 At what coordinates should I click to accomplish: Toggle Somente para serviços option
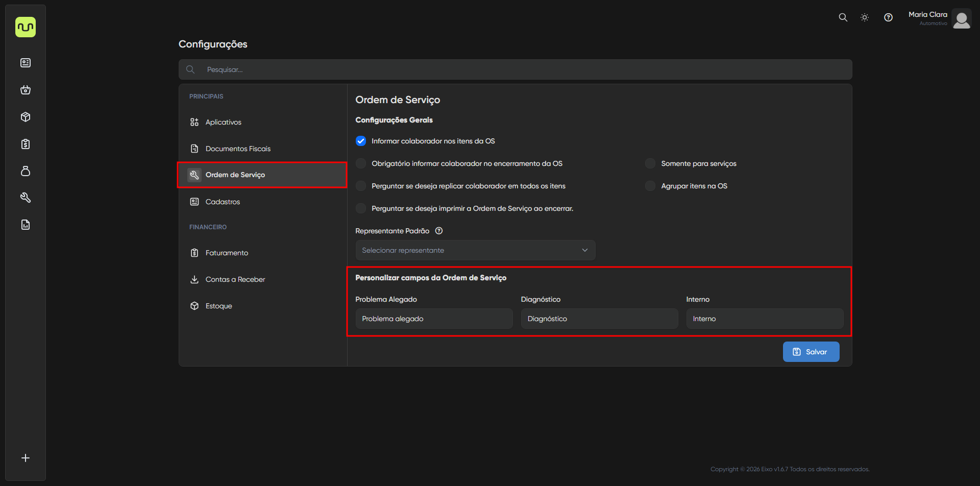click(x=650, y=163)
